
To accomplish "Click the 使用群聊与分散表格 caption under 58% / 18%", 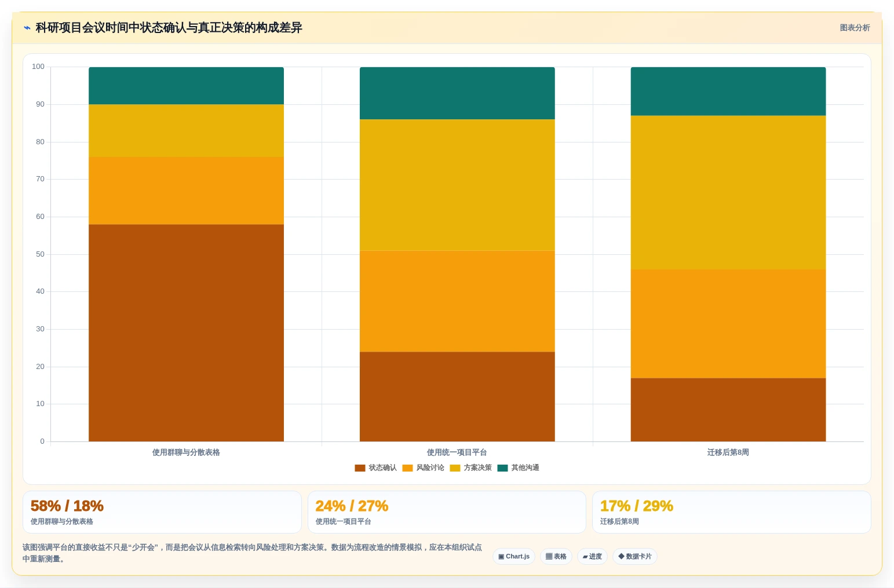I will click(62, 521).
